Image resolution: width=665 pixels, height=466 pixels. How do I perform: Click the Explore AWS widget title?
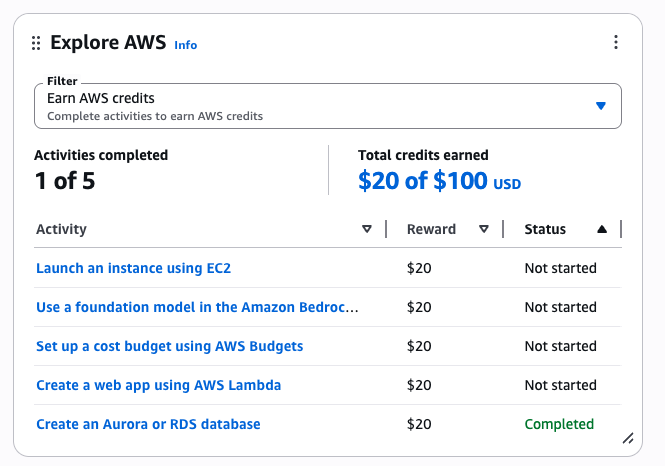coord(108,43)
